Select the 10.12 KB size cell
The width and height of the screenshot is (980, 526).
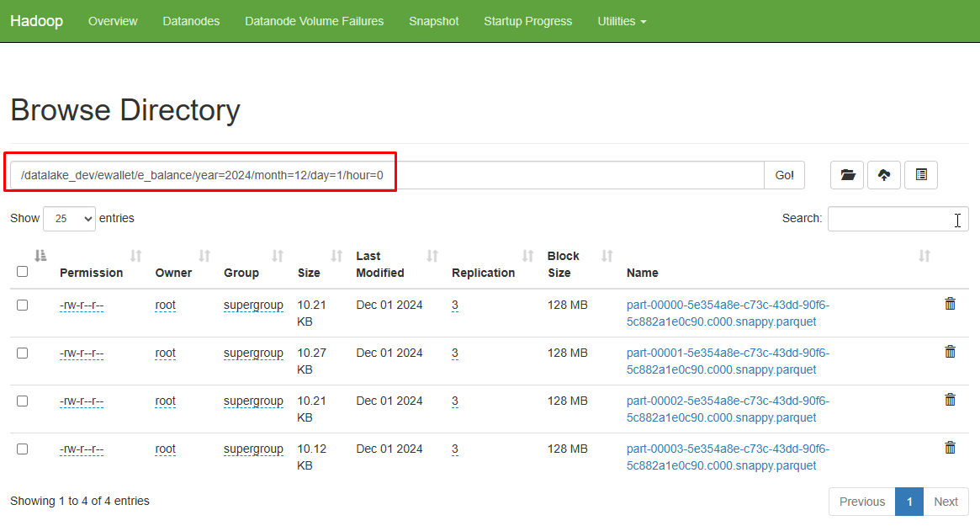pyautogui.click(x=312, y=457)
